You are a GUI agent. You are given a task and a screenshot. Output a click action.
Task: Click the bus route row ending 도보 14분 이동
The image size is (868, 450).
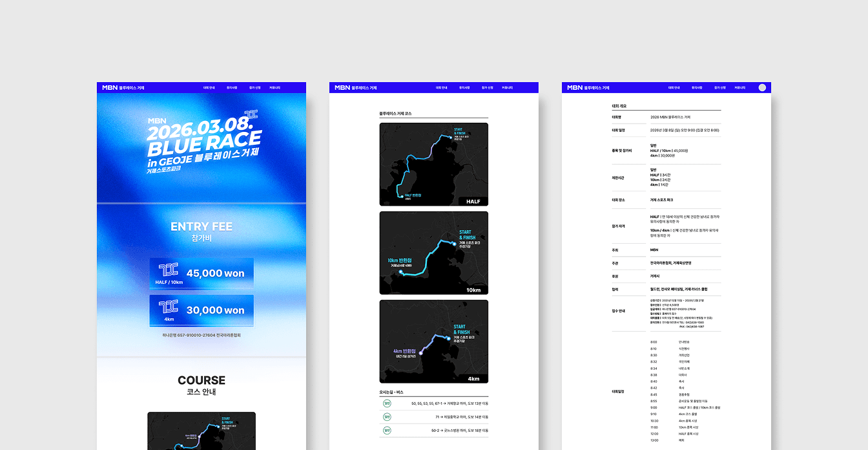[434, 416]
